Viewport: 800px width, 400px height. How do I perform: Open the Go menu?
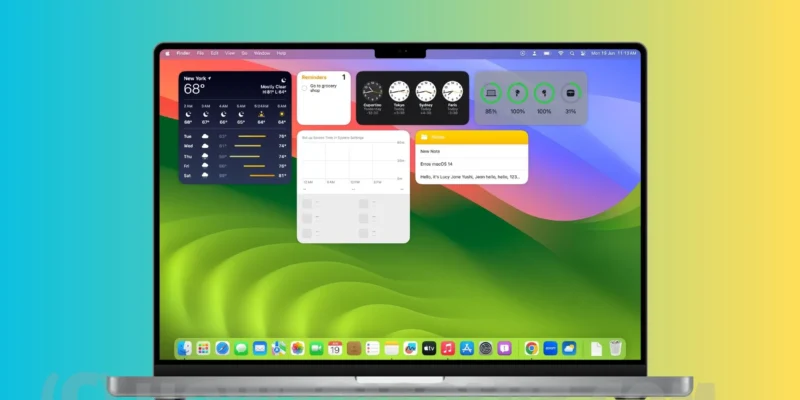pos(244,53)
